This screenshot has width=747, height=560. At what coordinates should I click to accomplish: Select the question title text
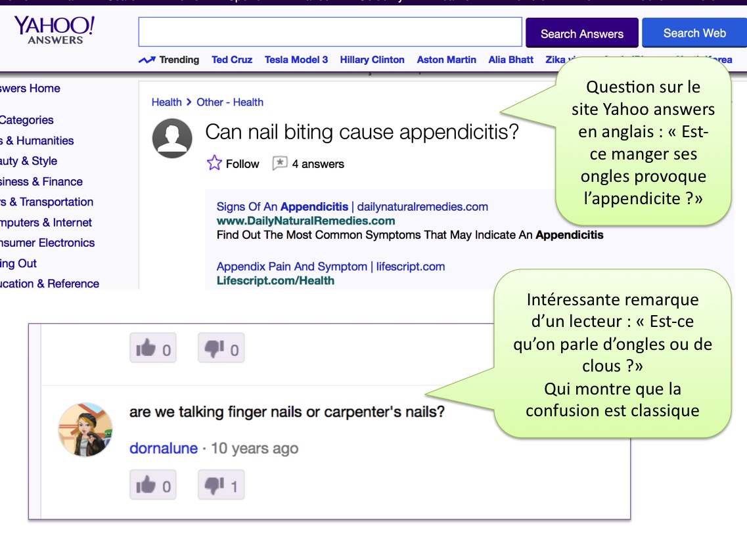pos(361,133)
